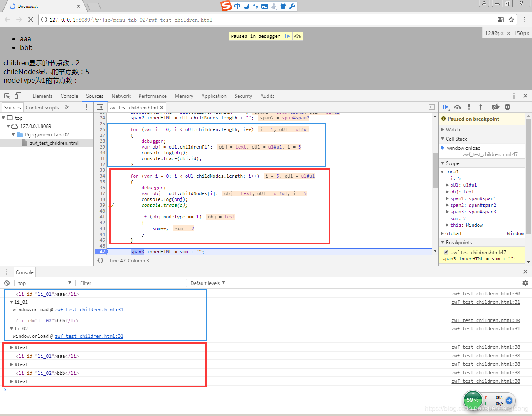Toggle pause on exceptions
Viewport: 532px width, 416px height.
(x=507, y=107)
